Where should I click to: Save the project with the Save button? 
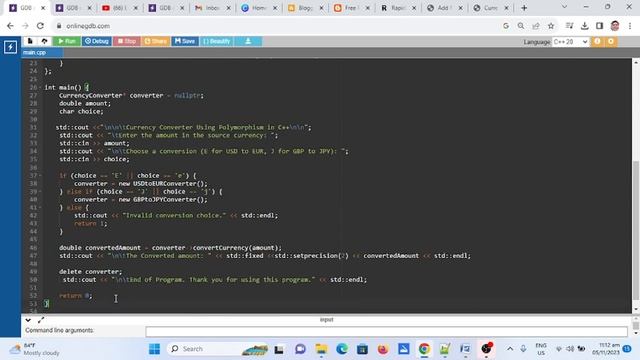[185, 41]
